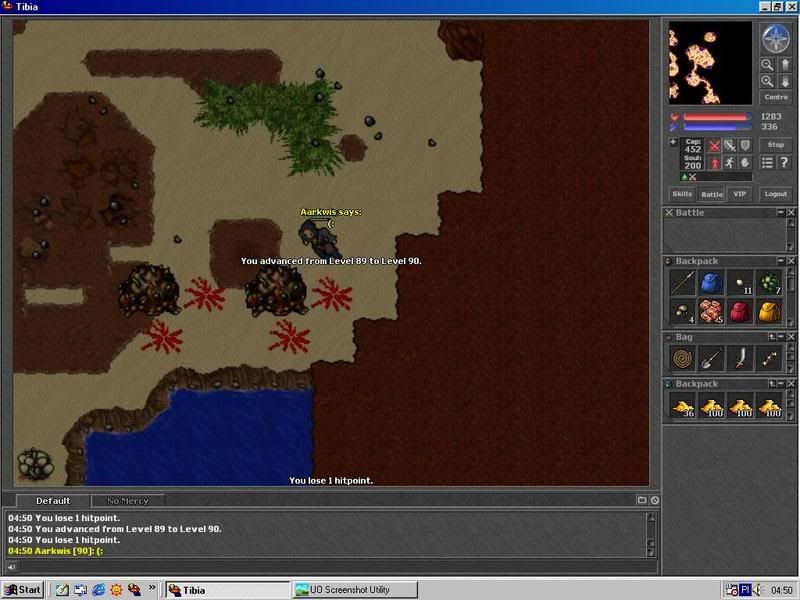Click the ignore list icon
The image size is (800, 600).
click(655, 501)
